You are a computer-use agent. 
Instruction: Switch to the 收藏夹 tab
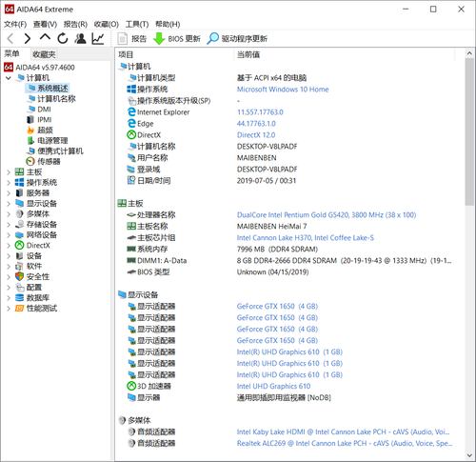[x=44, y=54]
